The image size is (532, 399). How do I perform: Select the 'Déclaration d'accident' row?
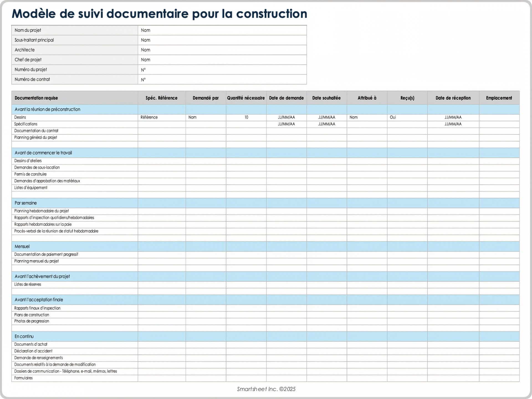coord(265,351)
